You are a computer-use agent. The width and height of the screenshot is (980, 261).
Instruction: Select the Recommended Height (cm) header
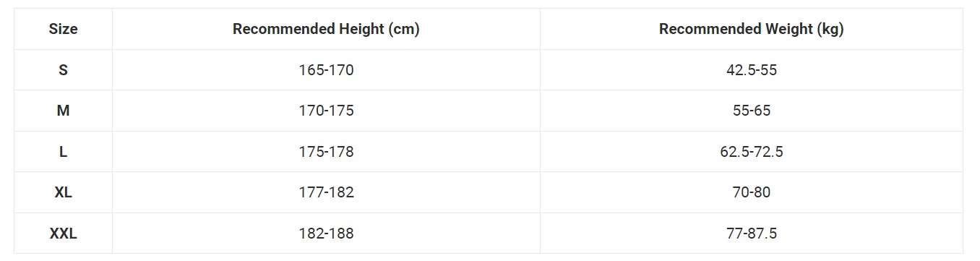tap(326, 29)
